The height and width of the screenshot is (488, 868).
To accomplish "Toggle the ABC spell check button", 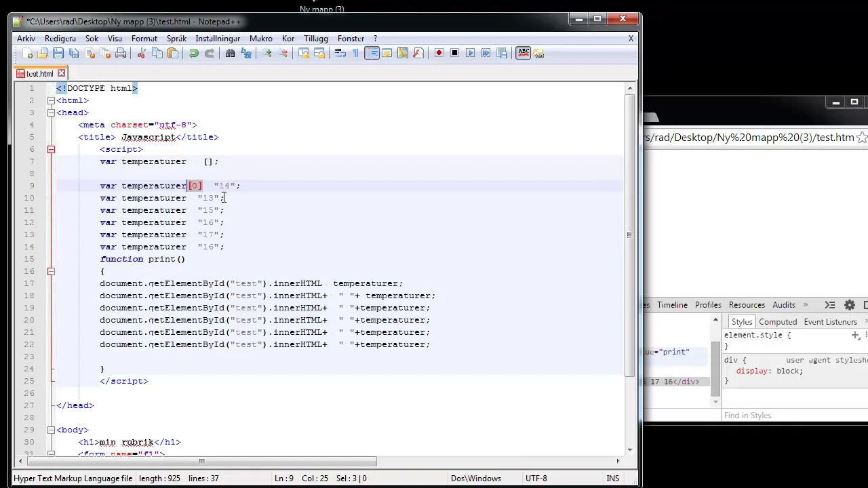I will point(523,53).
